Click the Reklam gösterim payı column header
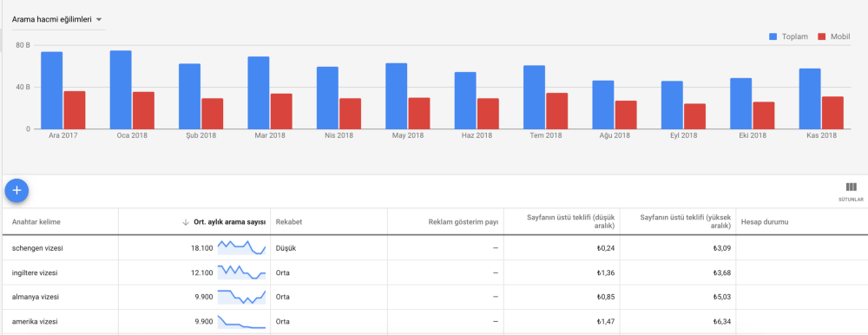868x335 pixels. (464, 222)
